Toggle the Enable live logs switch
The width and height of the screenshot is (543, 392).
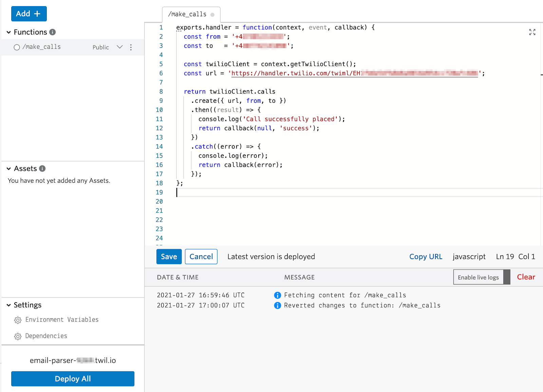click(x=482, y=277)
